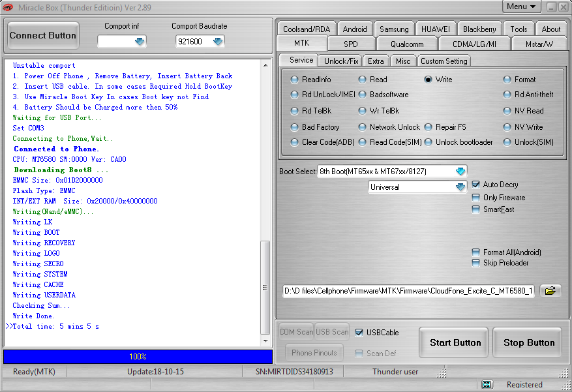Select the ReadInfo radio option
The image size is (572, 392).
pos(294,80)
